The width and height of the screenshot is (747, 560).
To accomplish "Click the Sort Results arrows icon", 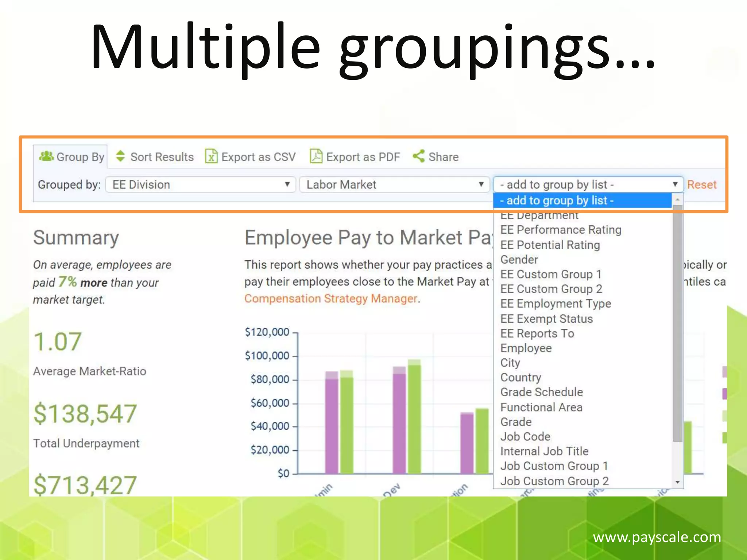I will [120, 156].
